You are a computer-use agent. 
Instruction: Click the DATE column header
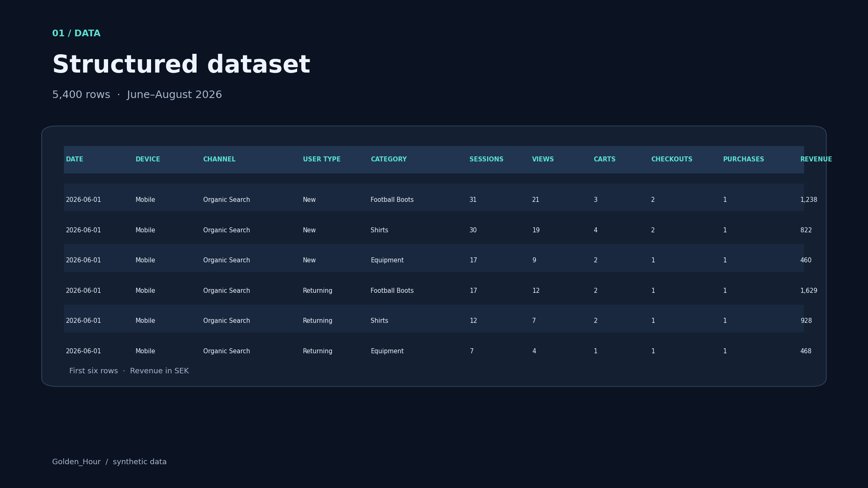[x=74, y=159]
